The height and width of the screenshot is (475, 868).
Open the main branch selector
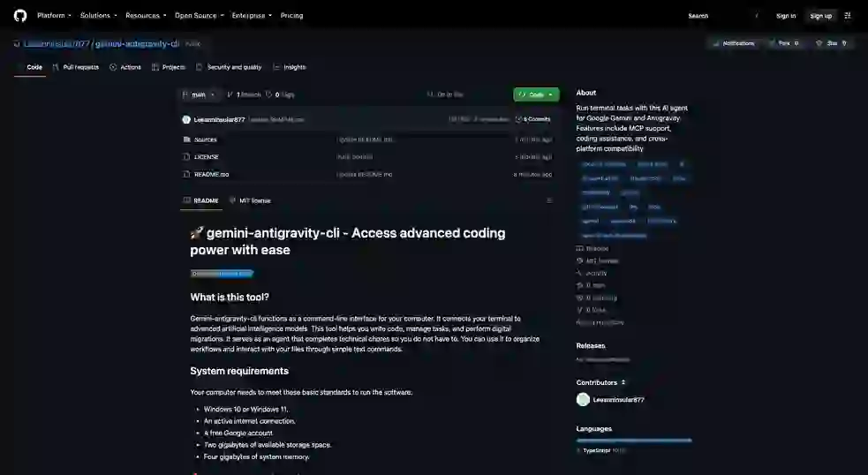[200, 94]
